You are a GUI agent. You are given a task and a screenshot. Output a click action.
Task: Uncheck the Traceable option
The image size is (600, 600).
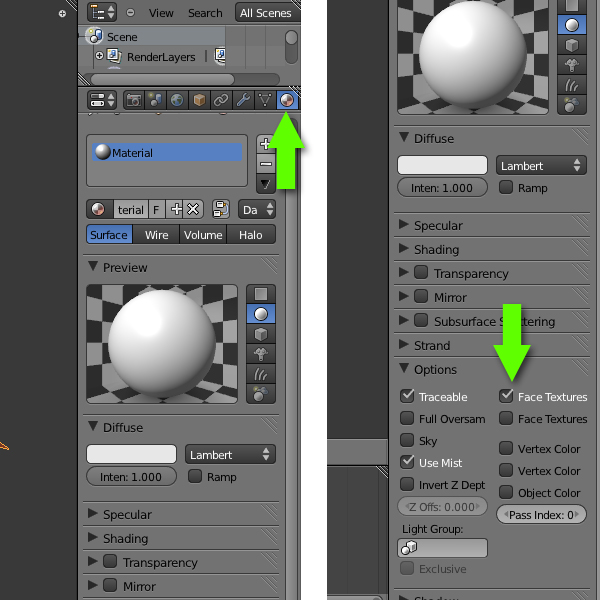[x=407, y=396]
